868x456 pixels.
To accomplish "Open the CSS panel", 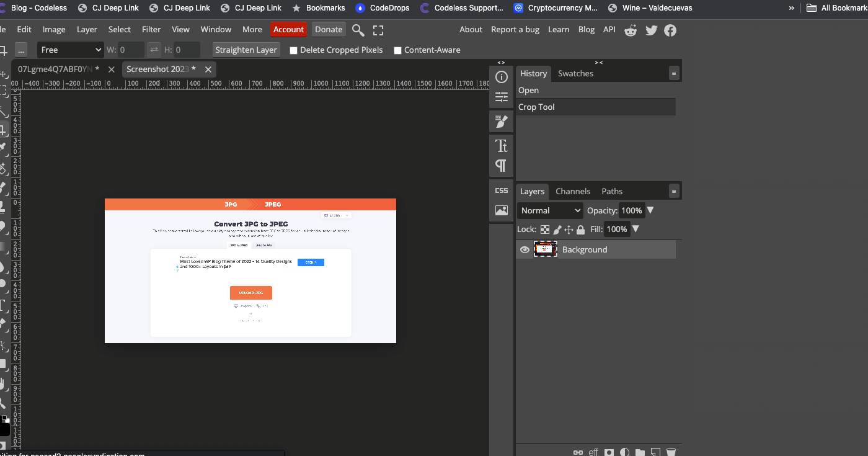I will (x=502, y=190).
